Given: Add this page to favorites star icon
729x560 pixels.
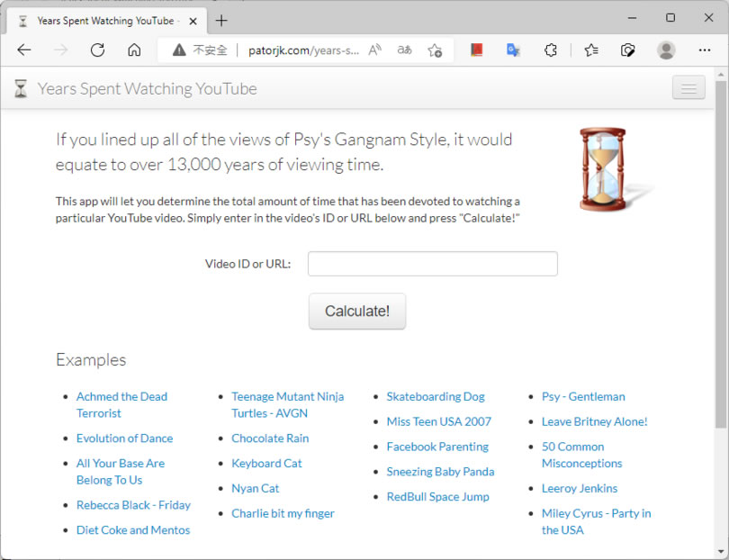Looking at the screenshot, I should coord(436,50).
